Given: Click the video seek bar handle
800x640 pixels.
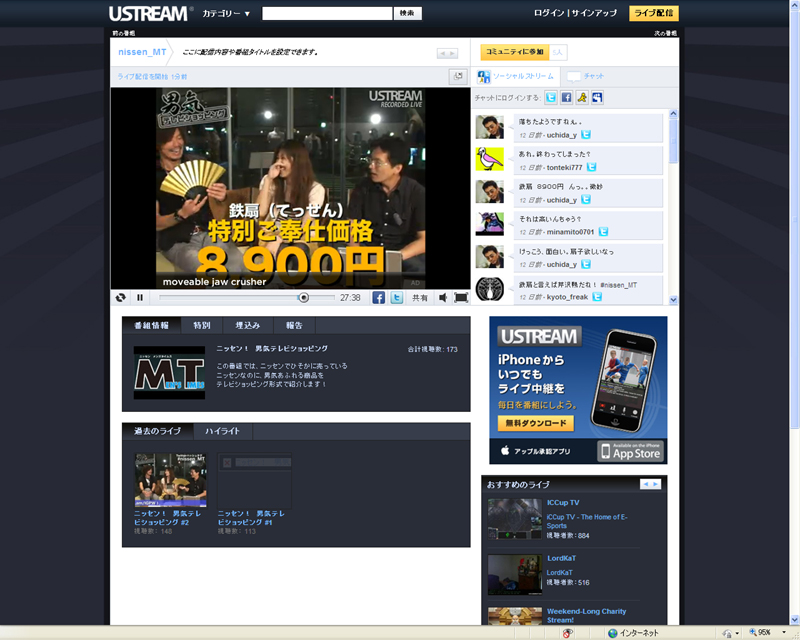Looking at the screenshot, I should click(303, 297).
